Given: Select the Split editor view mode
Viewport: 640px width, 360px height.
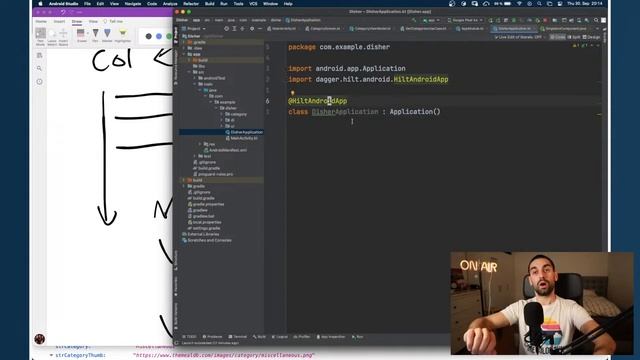Looking at the screenshot, I should tap(574, 37).
